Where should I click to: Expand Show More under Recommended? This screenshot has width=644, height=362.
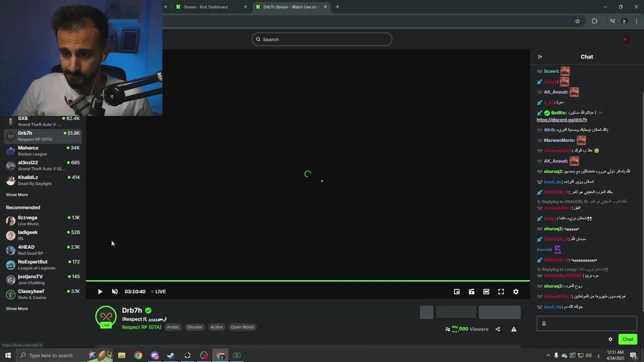[17, 309]
